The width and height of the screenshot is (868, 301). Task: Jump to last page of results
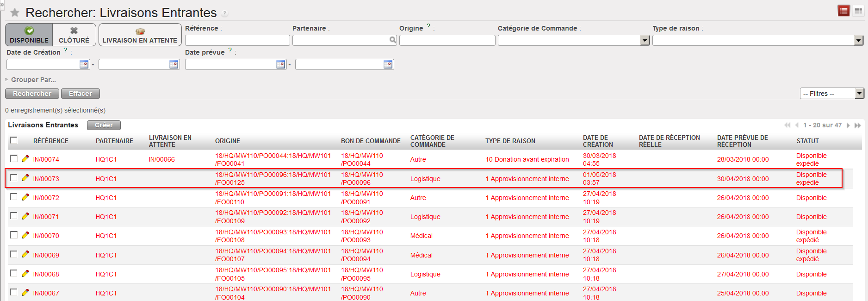[857, 125]
